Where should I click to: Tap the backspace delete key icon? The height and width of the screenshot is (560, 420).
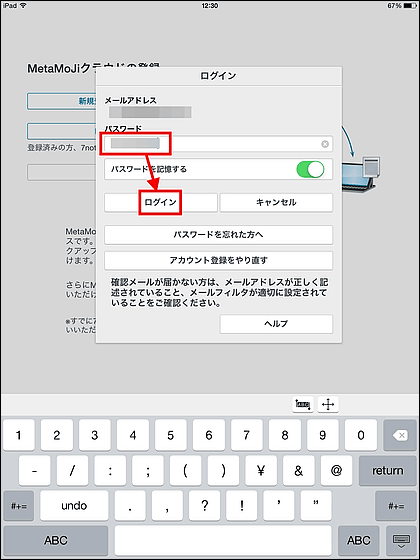point(400,435)
